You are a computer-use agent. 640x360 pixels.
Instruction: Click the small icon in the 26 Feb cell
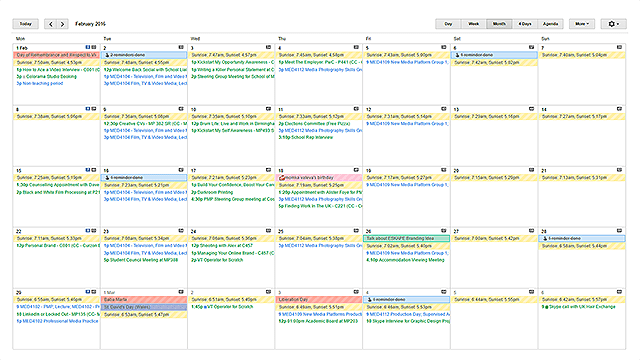pyautogui.click(x=444, y=231)
